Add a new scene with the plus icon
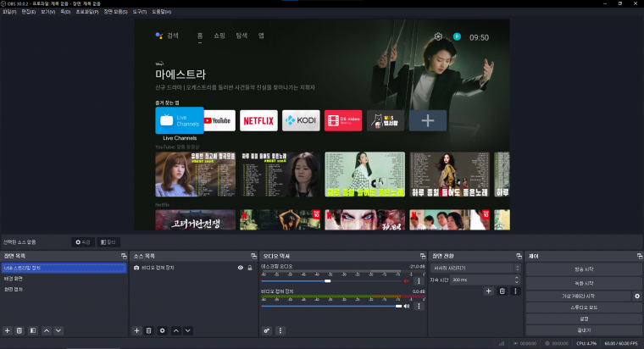Viewport: 644px width, 349px height. click(8, 330)
